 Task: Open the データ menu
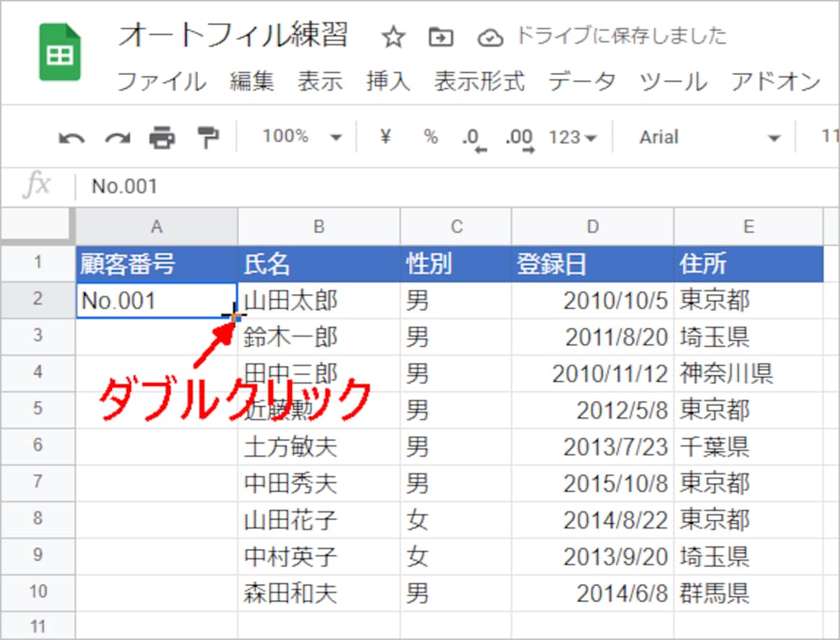tap(582, 82)
